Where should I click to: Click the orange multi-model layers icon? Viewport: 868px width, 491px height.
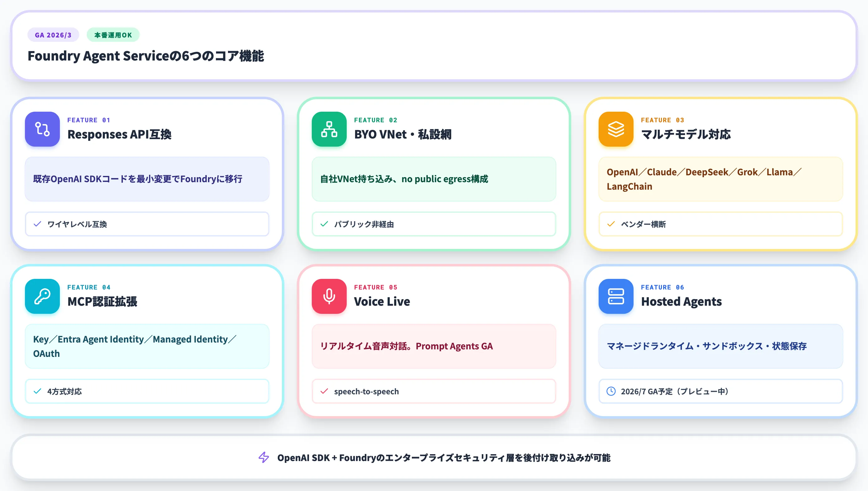click(x=616, y=129)
